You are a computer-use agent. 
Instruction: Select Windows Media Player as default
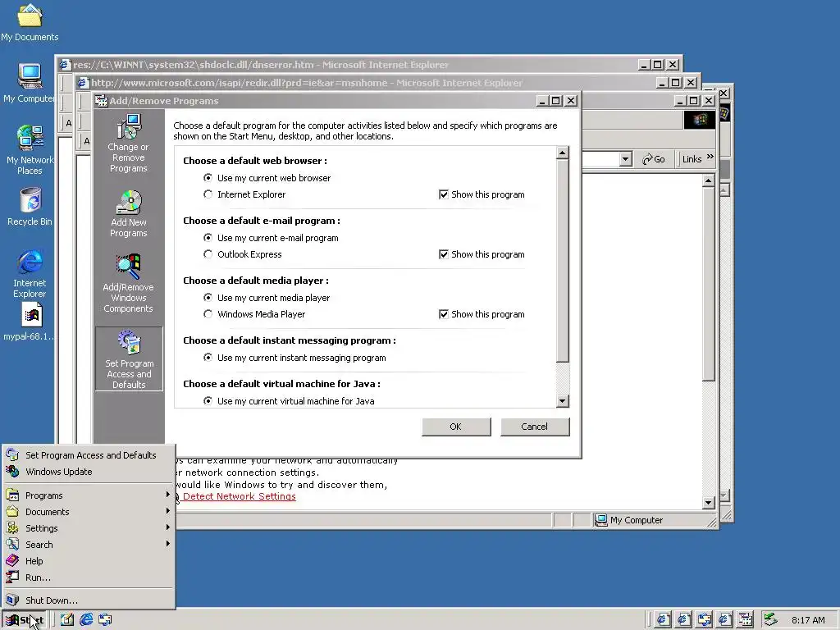click(x=208, y=314)
